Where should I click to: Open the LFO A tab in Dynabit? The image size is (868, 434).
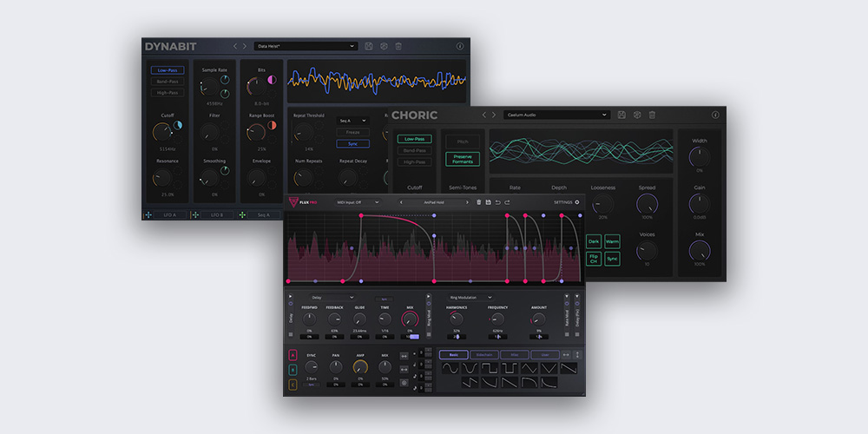coord(170,214)
